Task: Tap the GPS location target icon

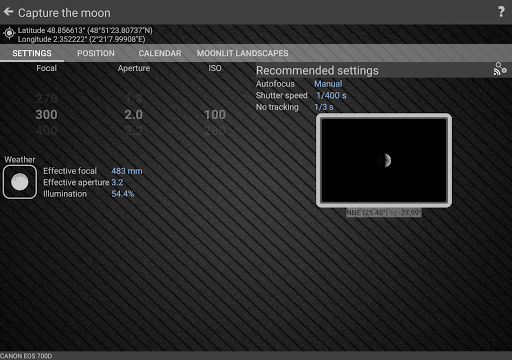Action: coord(9,33)
